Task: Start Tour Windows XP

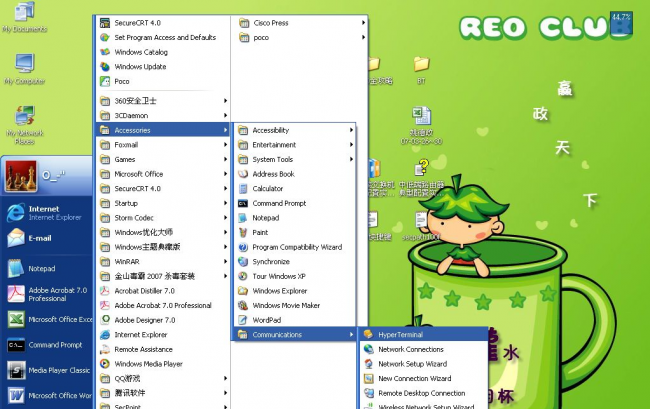Action: (x=294, y=276)
